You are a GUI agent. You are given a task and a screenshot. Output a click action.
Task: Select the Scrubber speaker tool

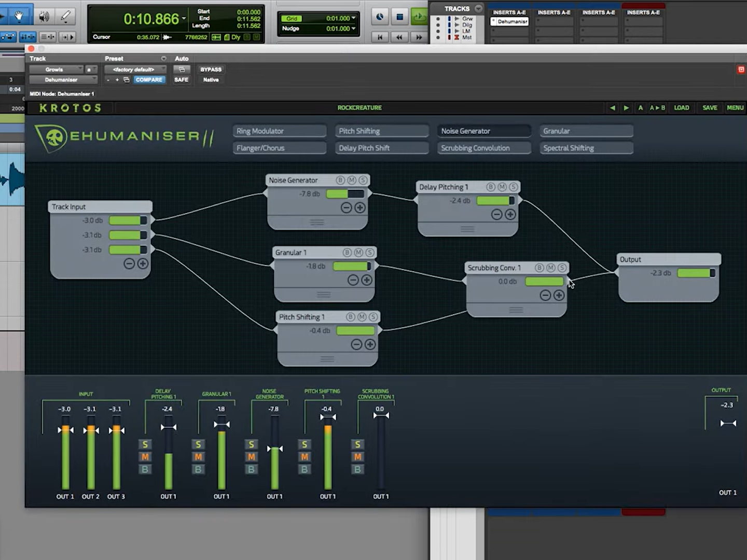44,16
